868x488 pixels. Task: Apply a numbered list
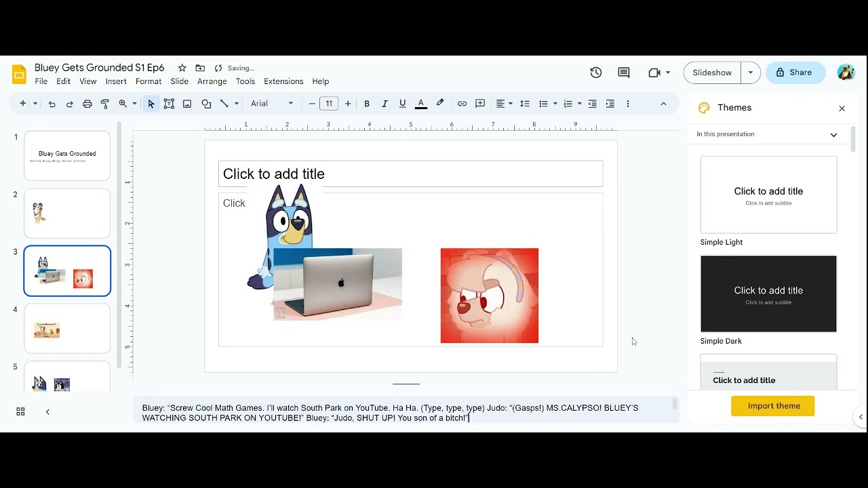pyautogui.click(x=568, y=104)
